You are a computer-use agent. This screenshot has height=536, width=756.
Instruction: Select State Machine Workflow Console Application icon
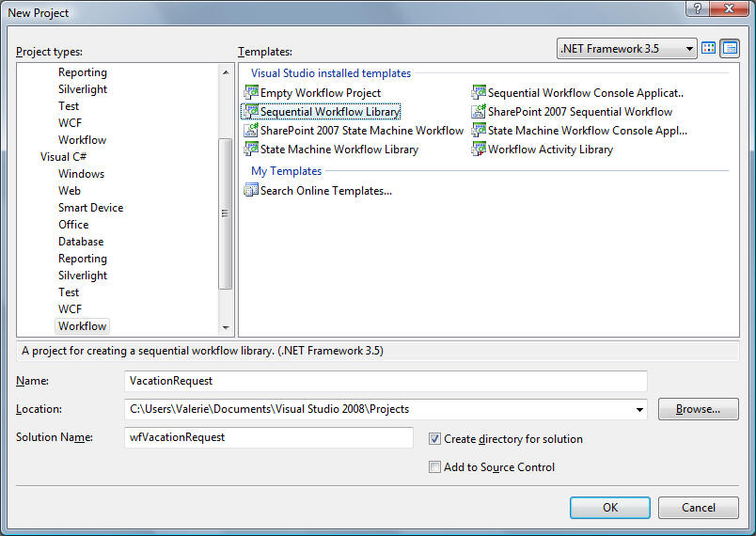coord(479,131)
